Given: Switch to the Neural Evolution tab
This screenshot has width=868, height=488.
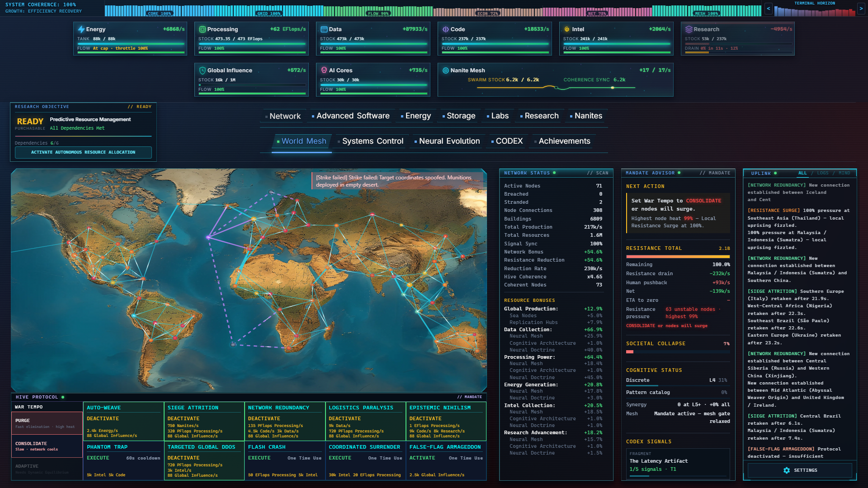Looking at the screenshot, I should click(x=448, y=141).
